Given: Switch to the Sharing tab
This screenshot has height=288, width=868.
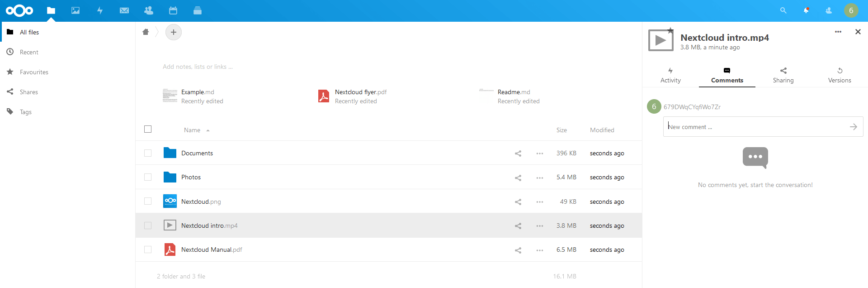Looking at the screenshot, I should click(783, 76).
